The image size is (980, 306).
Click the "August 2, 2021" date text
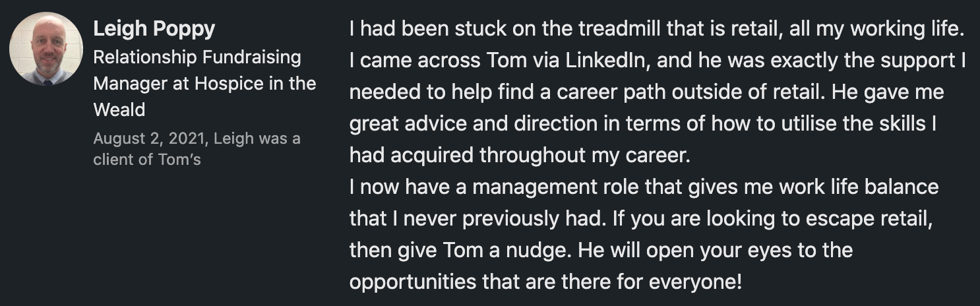tap(136, 139)
